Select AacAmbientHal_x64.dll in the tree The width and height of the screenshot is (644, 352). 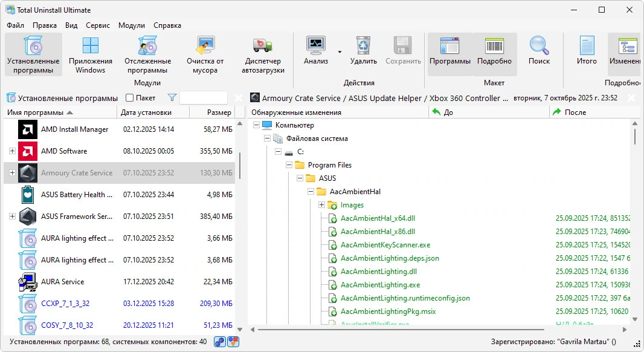(378, 218)
